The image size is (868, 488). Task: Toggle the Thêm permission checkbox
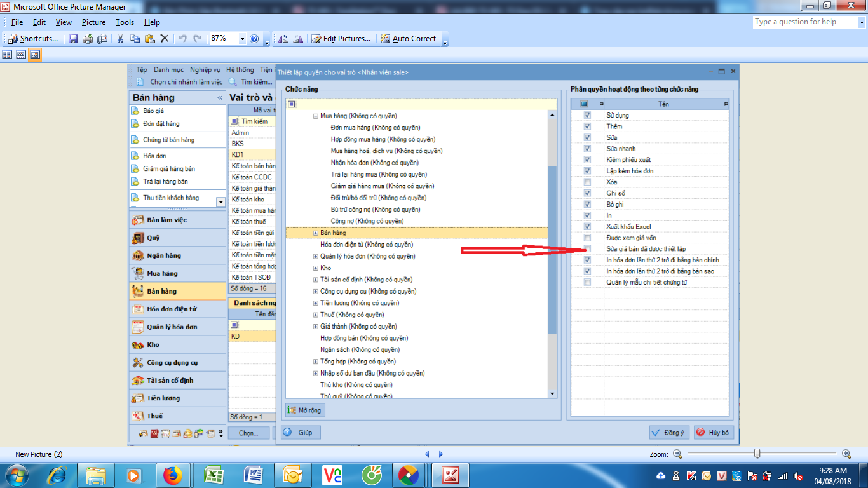[x=587, y=126]
